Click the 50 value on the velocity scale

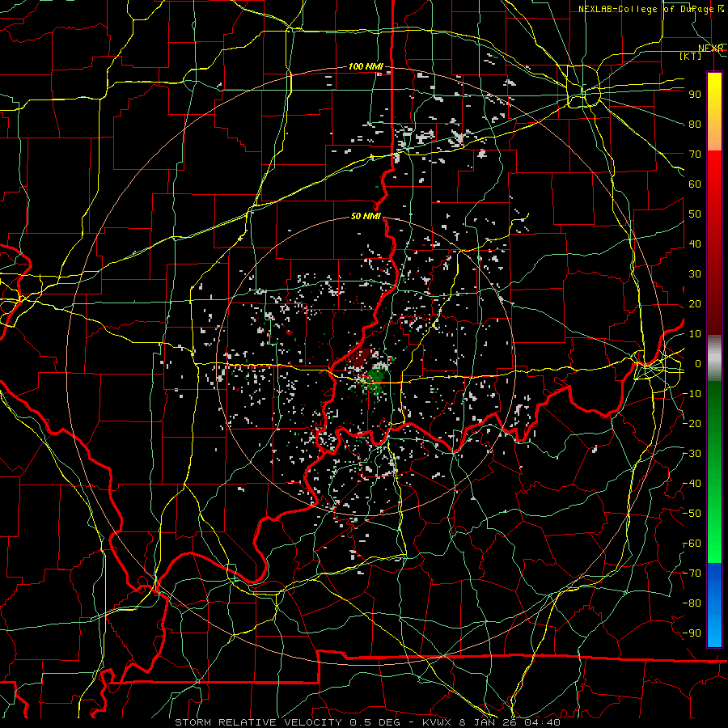pyautogui.click(x=695, y=214)
